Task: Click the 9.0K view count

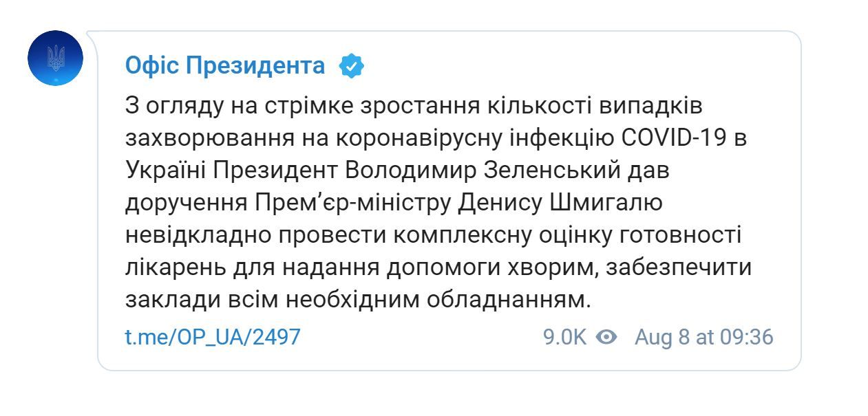Action: click(x=564, y=337)
